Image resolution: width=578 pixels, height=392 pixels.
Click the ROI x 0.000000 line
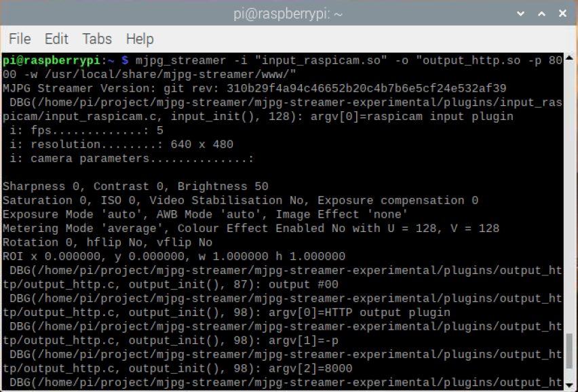point(174,256)
